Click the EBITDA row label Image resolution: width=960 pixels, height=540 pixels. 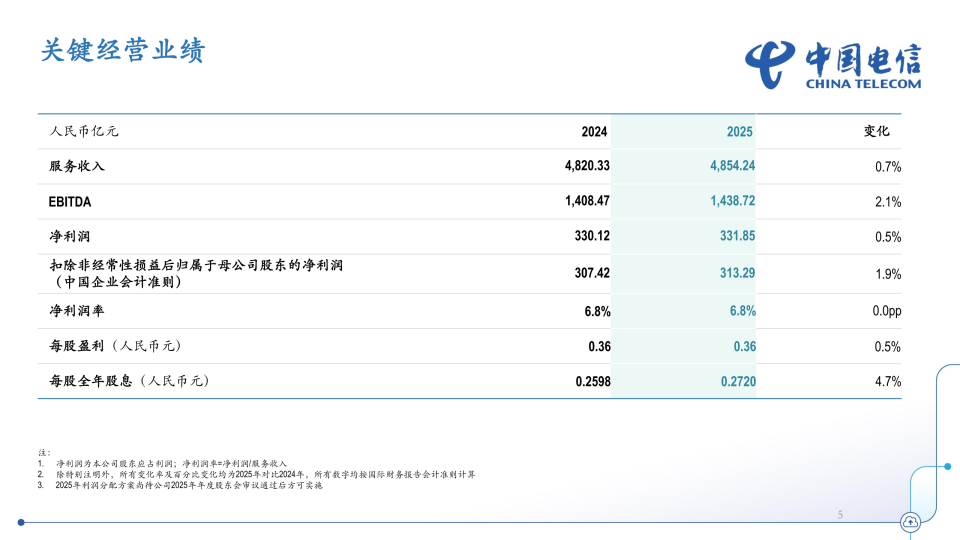click(70, 202)
